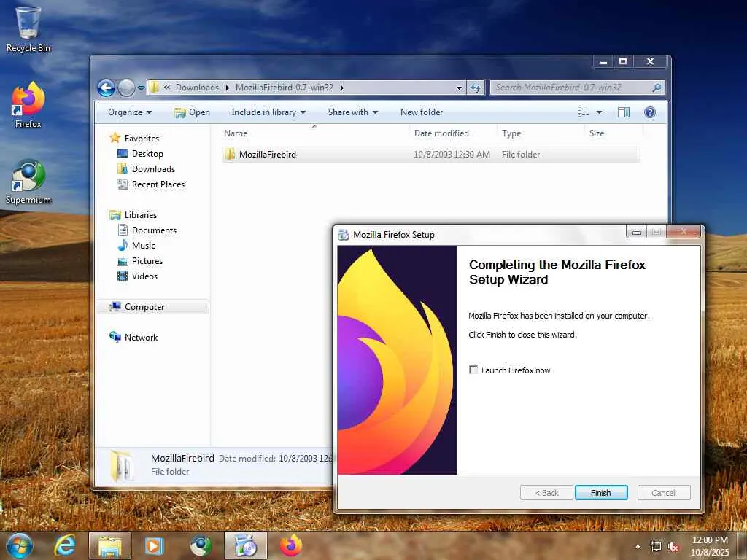Click MozillaFirebird-0.7-win32 breadcrumb segment
Screen dimensions: 747x560
tap(284, 87)
